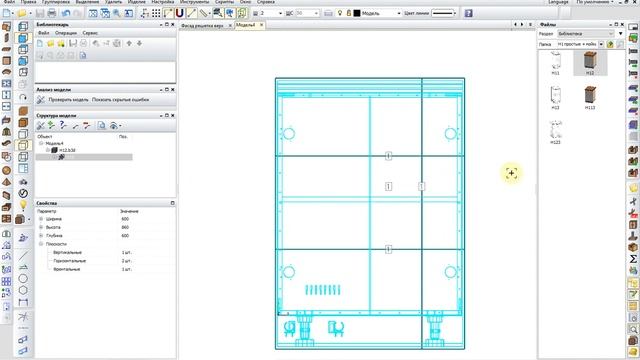Open the По умолчанию workspace selector

click(x=595, y=2)
